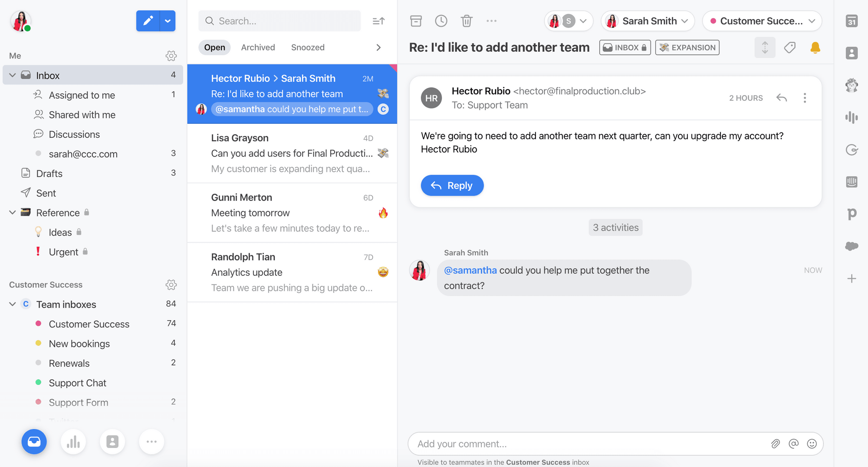This screenshot has height=467, width=868.
Task: Open the Renewals inbox
Action: (93, 363)
